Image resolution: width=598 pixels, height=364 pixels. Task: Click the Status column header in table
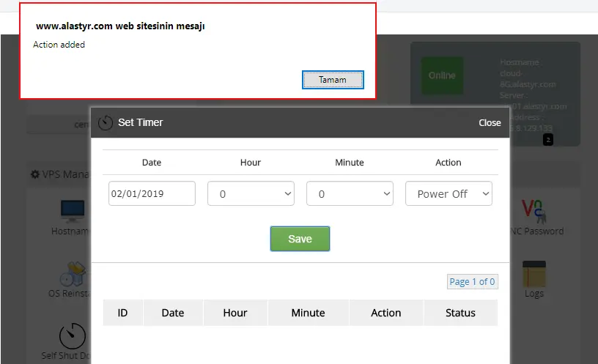click(x=460, y=313)
